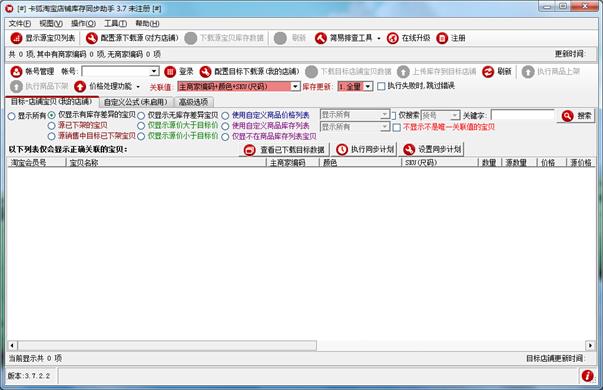Open 注册 registration
This screenshot has height=390, width=603.
click(451, 38)
